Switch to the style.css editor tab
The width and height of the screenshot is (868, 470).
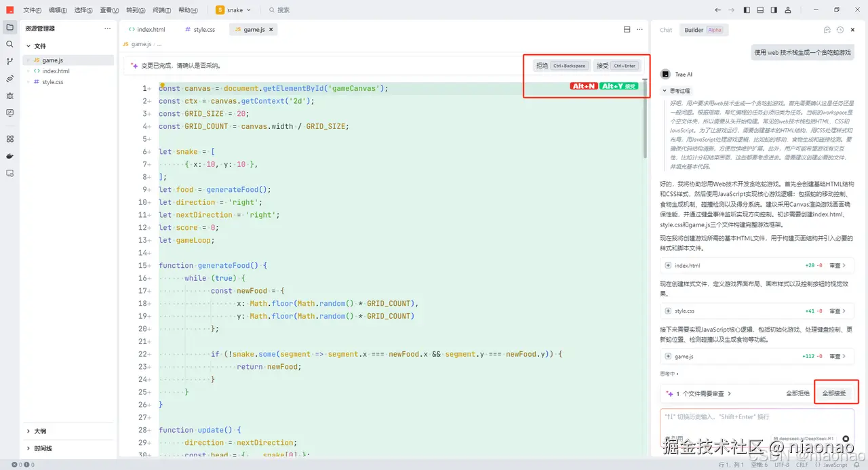pyautogui.click(x=199, y=30)
